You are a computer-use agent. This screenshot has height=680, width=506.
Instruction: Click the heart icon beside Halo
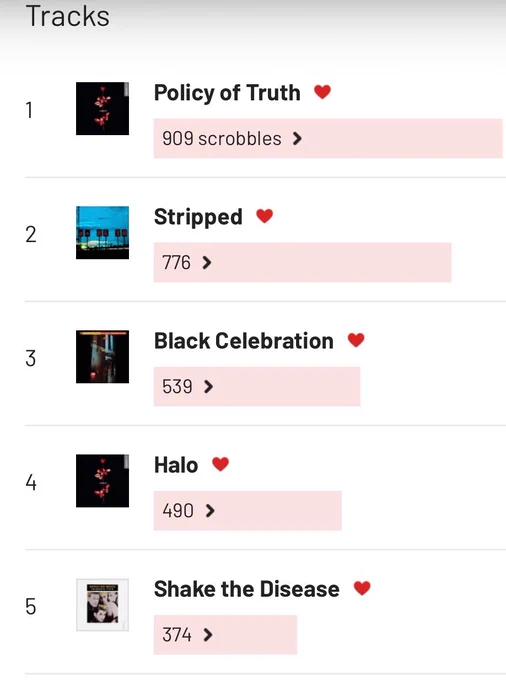(220, 464)
